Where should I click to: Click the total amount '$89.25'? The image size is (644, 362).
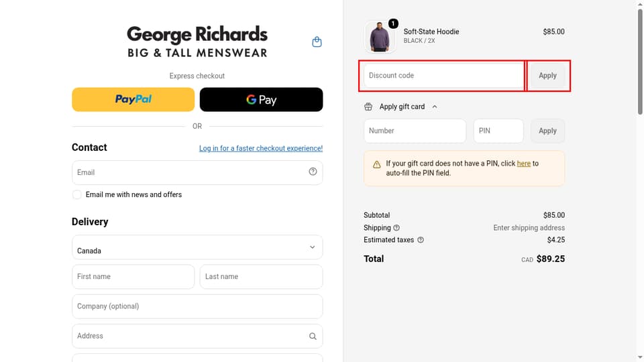(550, 259)
